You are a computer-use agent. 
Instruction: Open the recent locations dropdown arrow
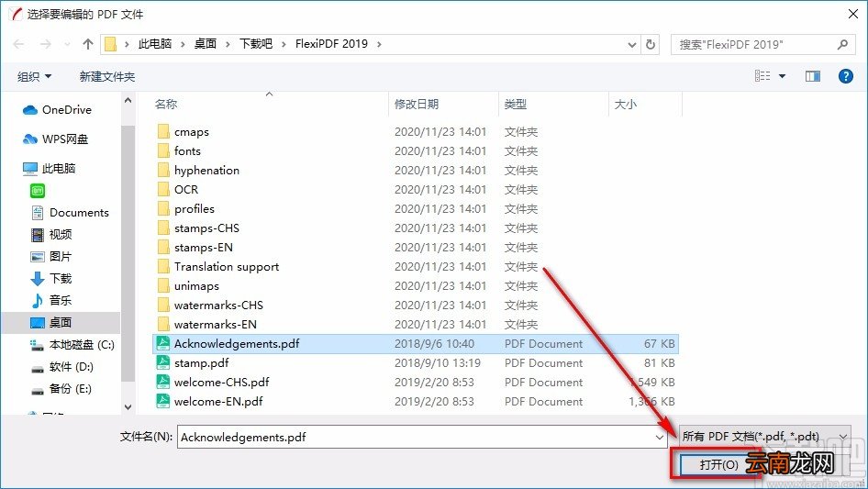[x=67, y=44]
